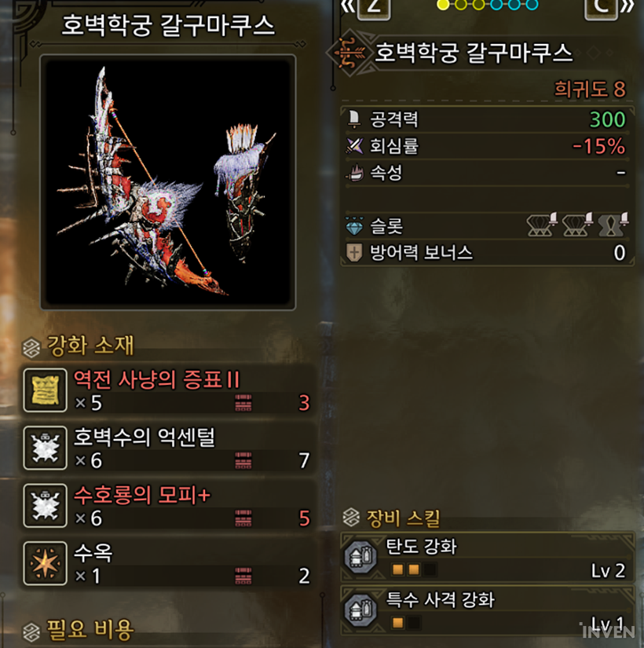Select the 공격력 300 stat row

(x=488, y=120)
